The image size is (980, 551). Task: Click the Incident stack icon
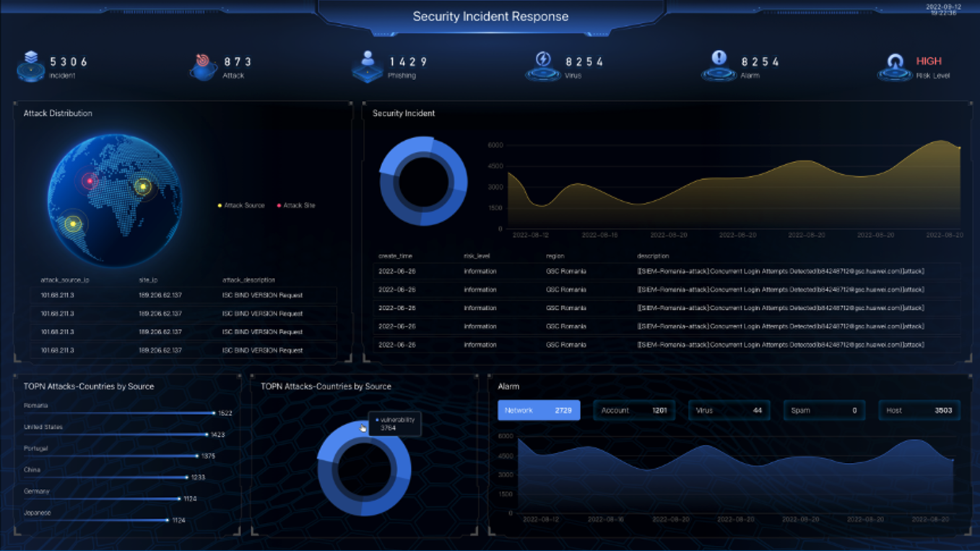click(x=30, y=66)
